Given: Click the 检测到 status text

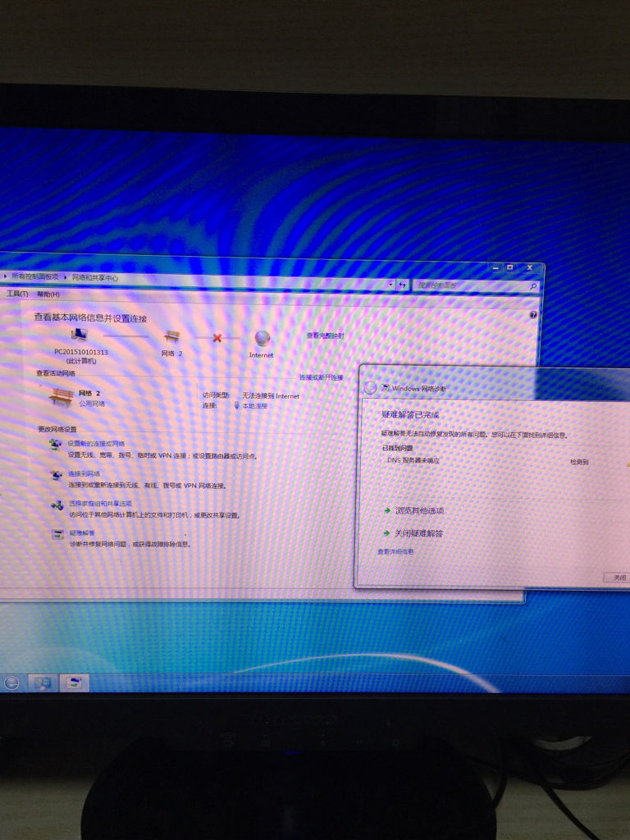Looking at the screenshot, I should click(579, 462).
